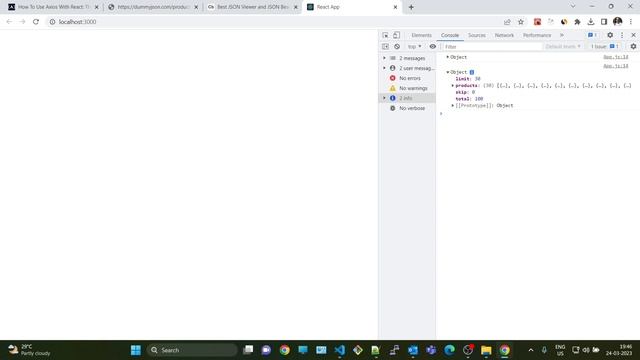Close the React App browser tab

395,7
